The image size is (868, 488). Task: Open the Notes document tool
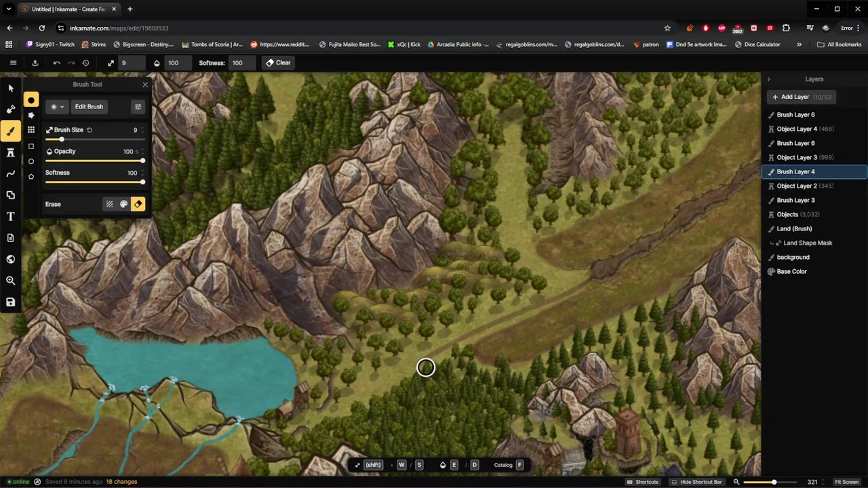[x=10, y=238]
